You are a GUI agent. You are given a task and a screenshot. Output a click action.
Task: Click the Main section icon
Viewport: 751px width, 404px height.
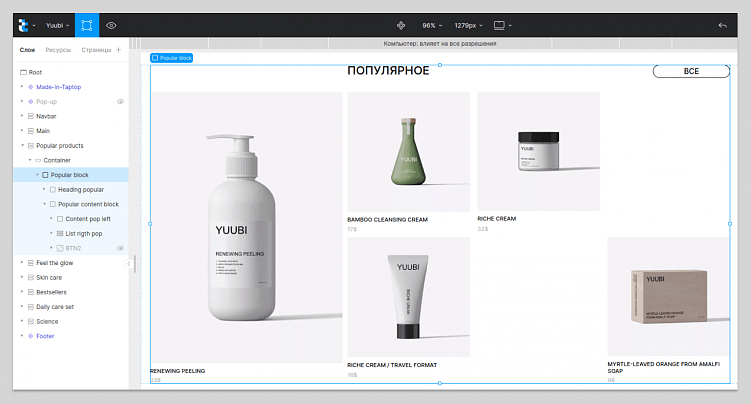(x=31, y=131)
